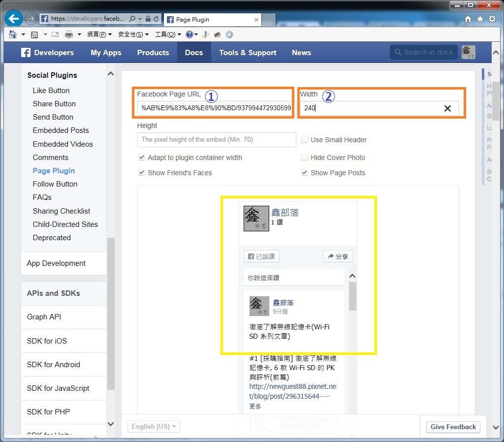
Task: Click the pen-with-ribbon add-on icon in command bar
Action: click(206, 34)
